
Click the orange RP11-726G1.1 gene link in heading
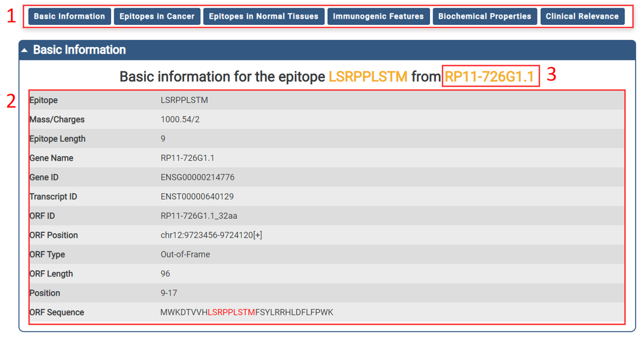click(x=489, y=77)
